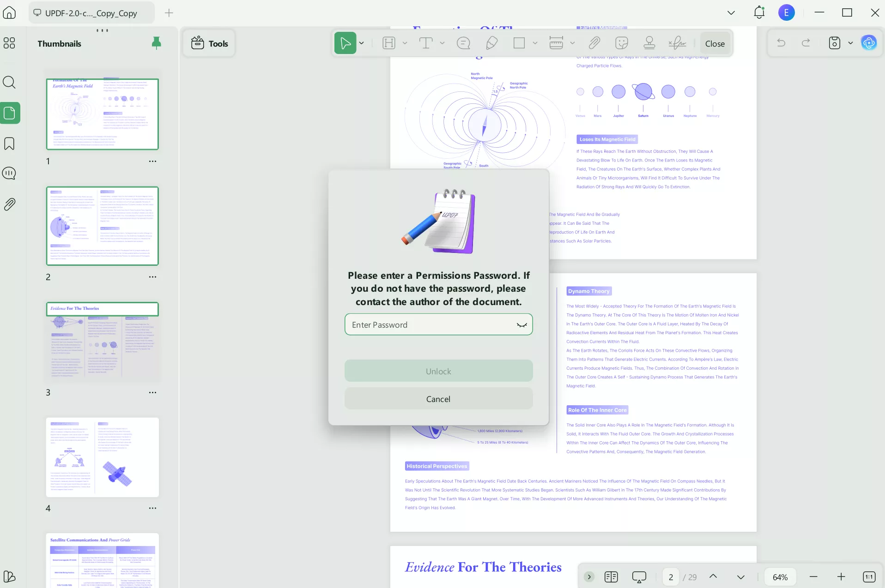
Task: Pin the Thumbnails panel
Action: click(x=157, y=43)
